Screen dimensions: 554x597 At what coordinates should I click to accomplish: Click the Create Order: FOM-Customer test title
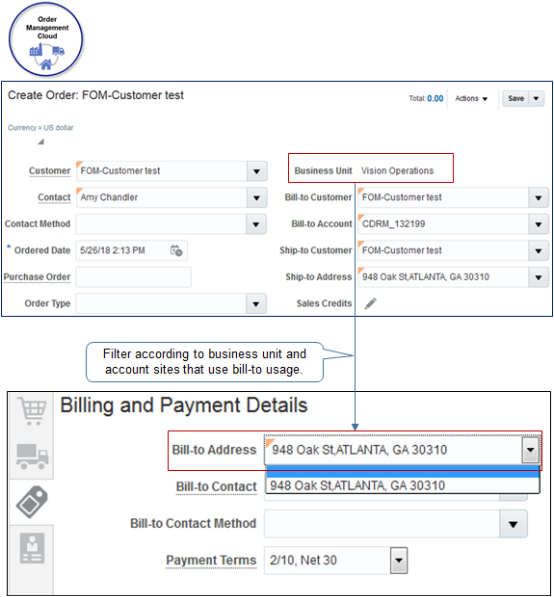[96, 95]
